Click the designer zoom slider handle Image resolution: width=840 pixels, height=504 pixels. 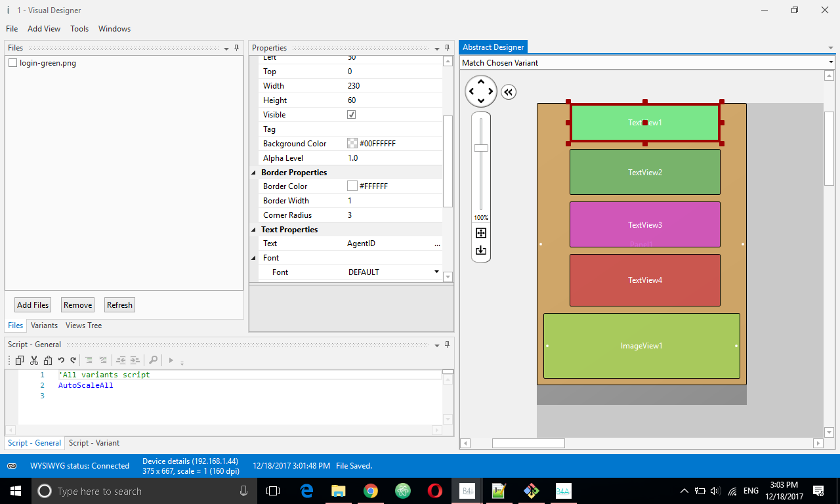click(481, 148)
